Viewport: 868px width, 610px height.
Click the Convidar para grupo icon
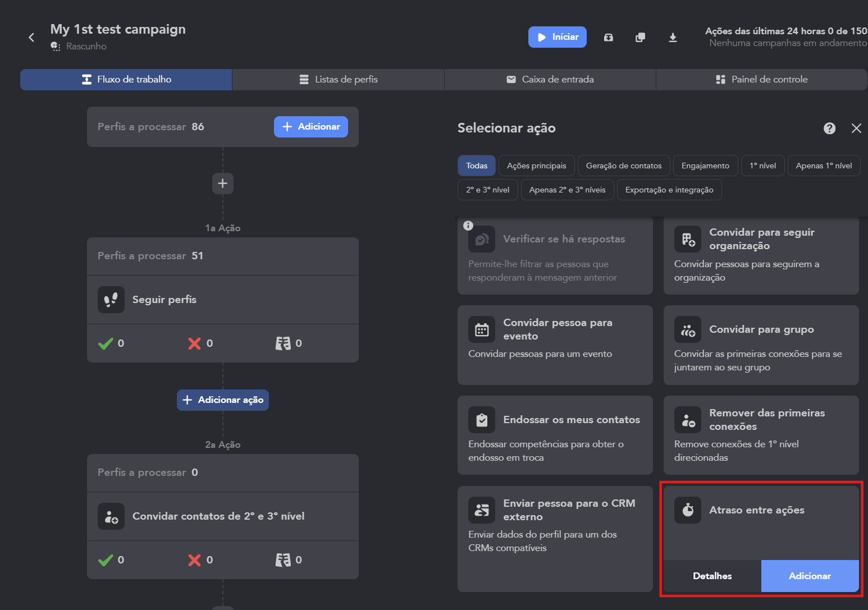pos(688,329)
